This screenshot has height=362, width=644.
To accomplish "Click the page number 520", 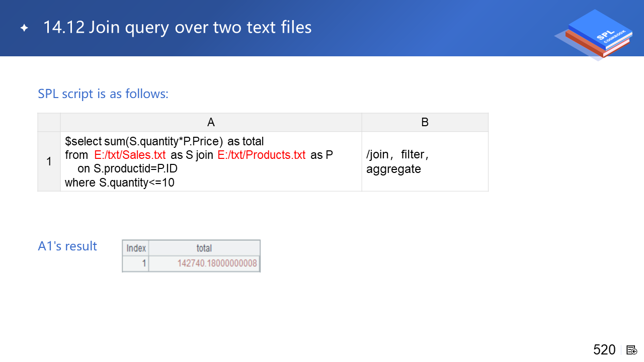I will coord(604,350).
